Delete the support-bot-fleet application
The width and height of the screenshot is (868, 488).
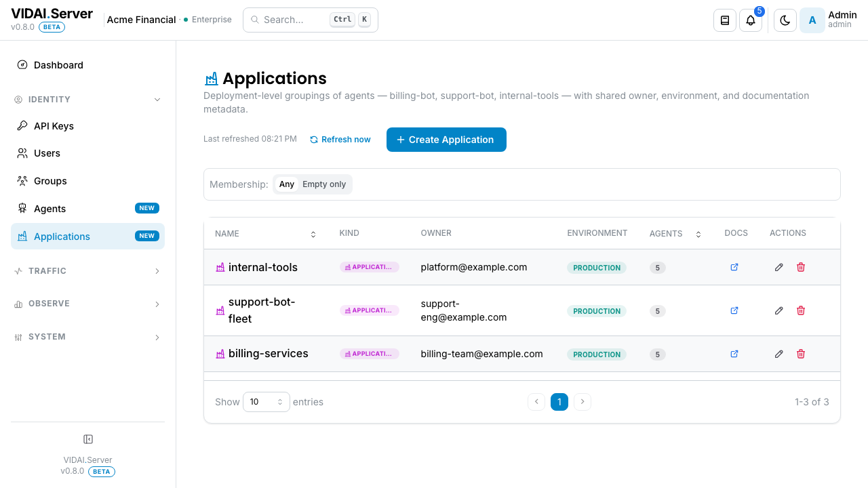801,310
